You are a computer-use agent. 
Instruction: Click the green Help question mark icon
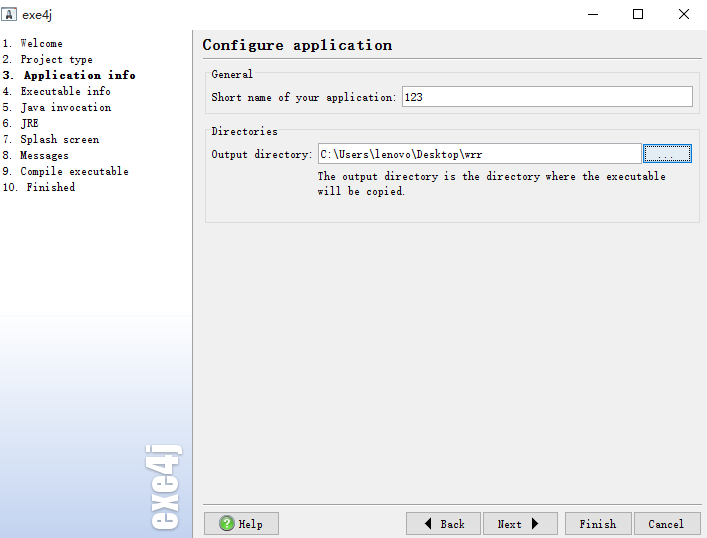pos(227,523)
